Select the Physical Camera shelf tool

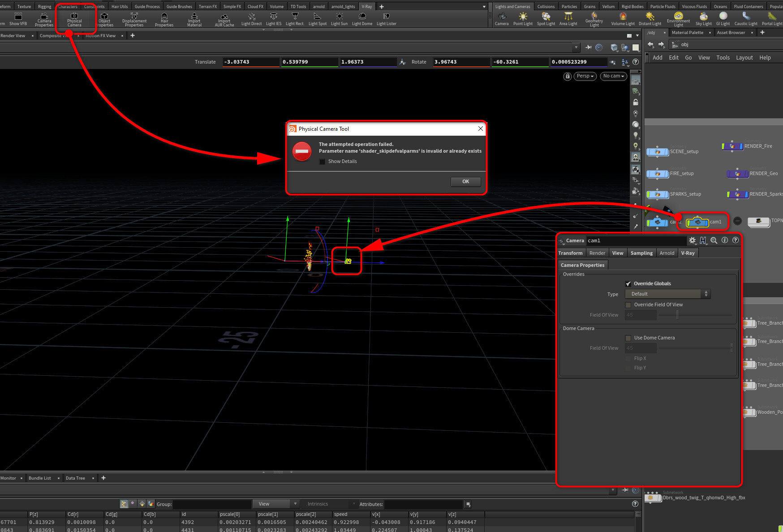pos(74,20)
